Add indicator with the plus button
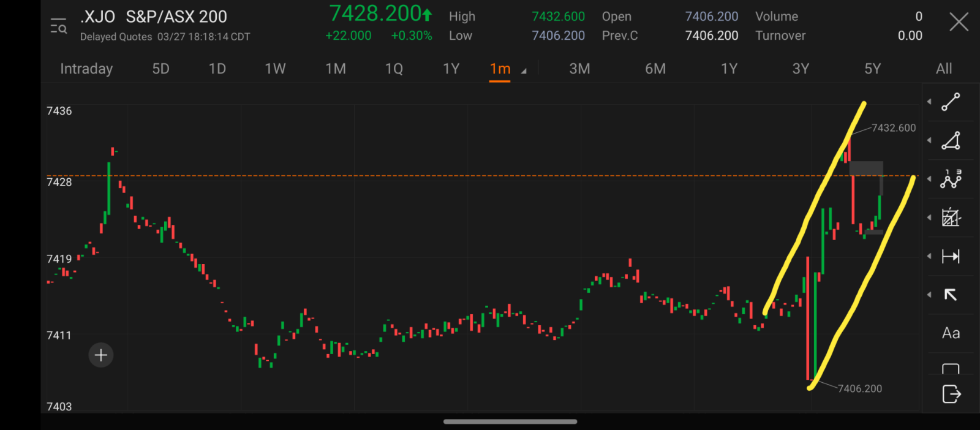 (101, 355)
